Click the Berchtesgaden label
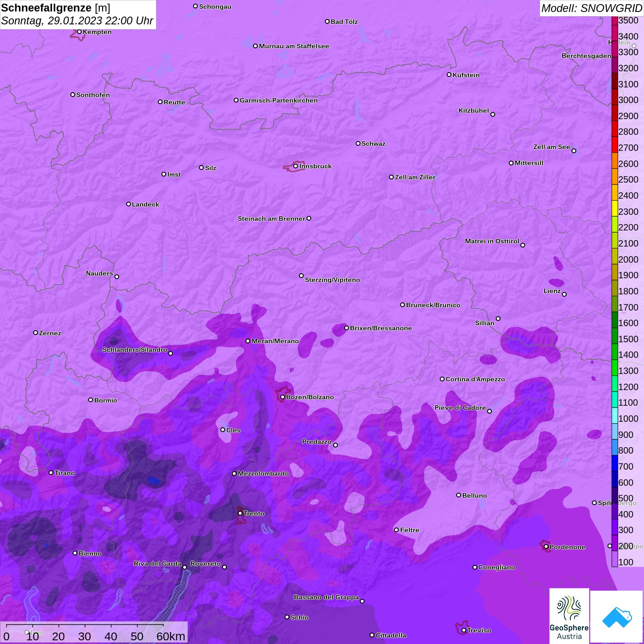This screenshot has height=644, width=644. (586, 56)
